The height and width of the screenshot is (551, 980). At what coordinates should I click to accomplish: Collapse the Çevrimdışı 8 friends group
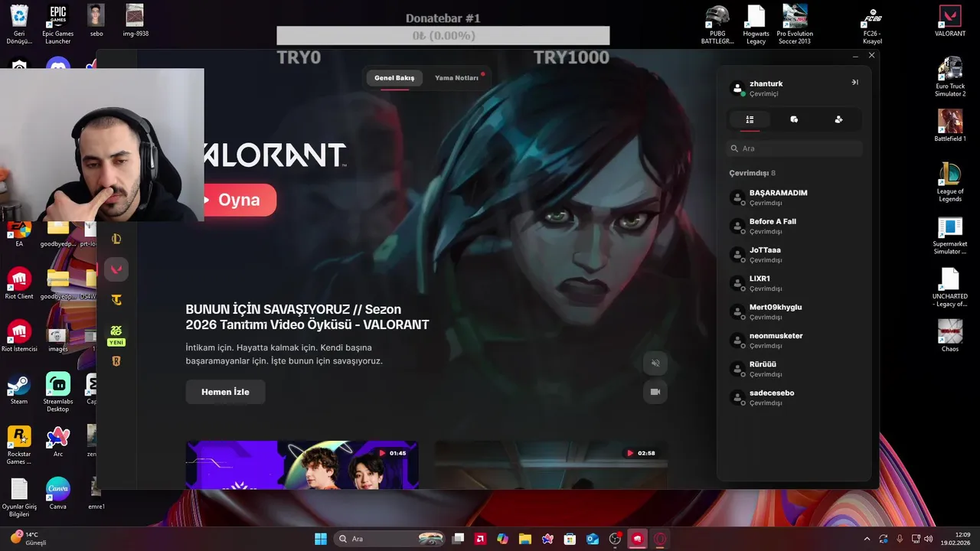coord(752,173)
